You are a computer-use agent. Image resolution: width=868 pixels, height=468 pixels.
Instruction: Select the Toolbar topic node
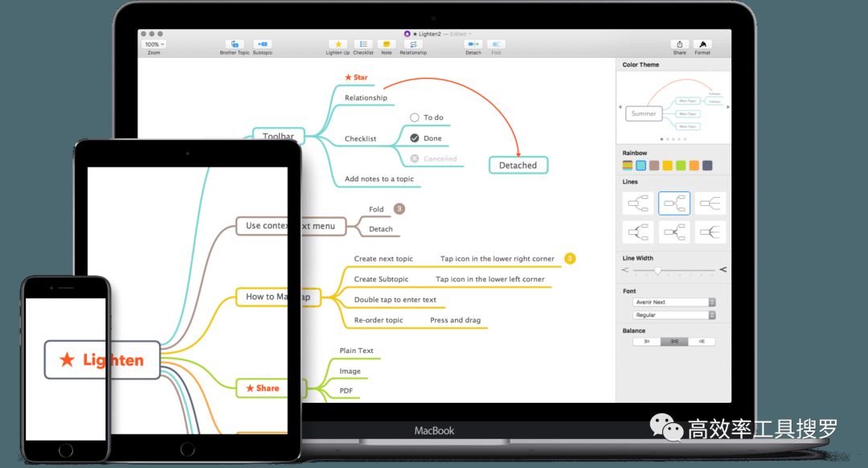[278, 134]
